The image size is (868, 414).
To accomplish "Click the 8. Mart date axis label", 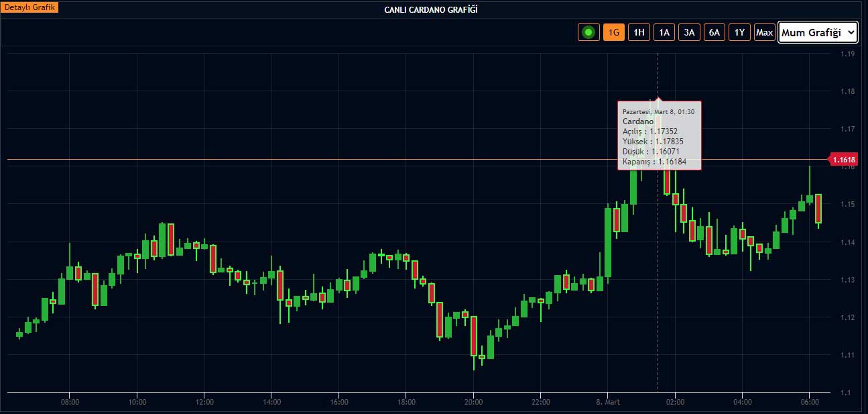I will [607, 402].
